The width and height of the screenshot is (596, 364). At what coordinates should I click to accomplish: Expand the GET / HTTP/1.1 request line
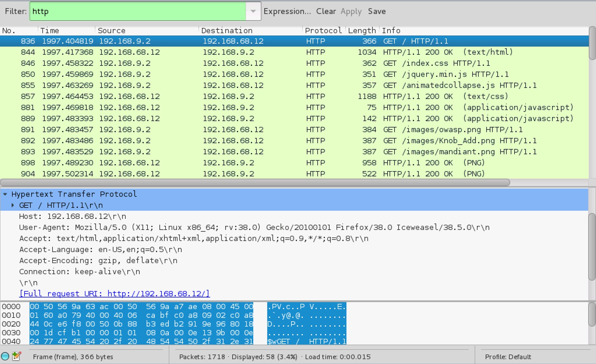[x=13, y=205]
